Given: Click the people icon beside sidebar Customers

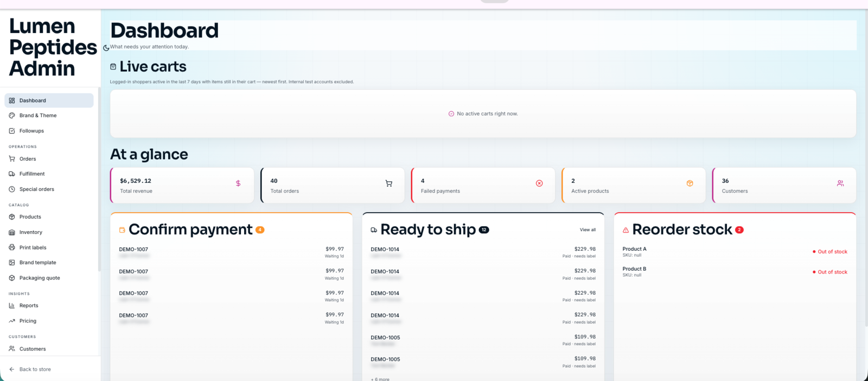Looking at the screenshot, I should pos(12,349).
